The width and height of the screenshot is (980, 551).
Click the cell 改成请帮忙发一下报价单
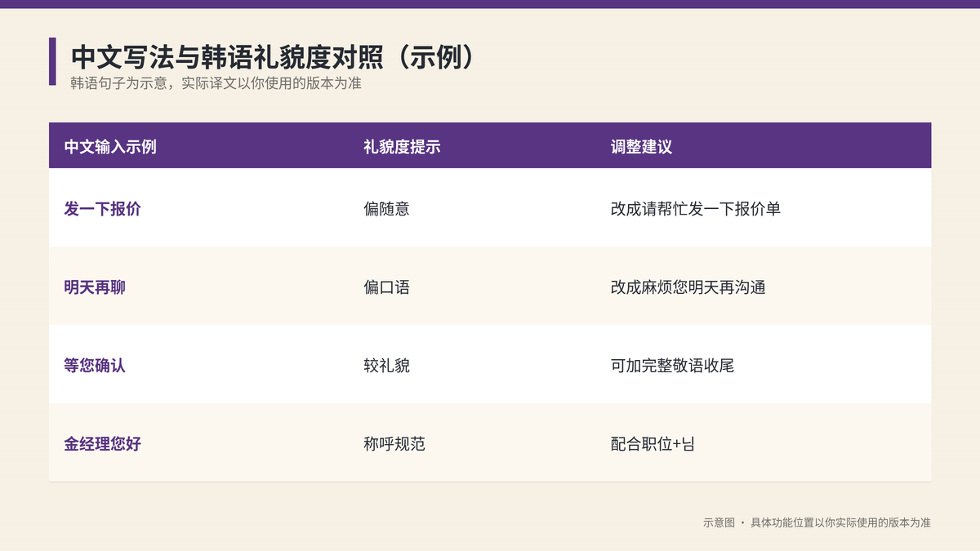(x=696, y=209)
